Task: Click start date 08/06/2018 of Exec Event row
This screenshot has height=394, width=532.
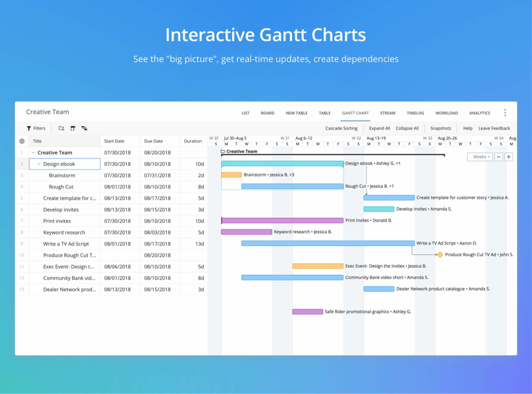Action: click(x=117, y=267)
